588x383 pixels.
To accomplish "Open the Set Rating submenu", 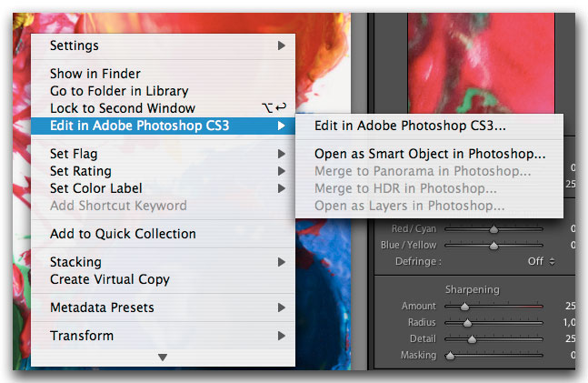I will (x=163, y=171).
